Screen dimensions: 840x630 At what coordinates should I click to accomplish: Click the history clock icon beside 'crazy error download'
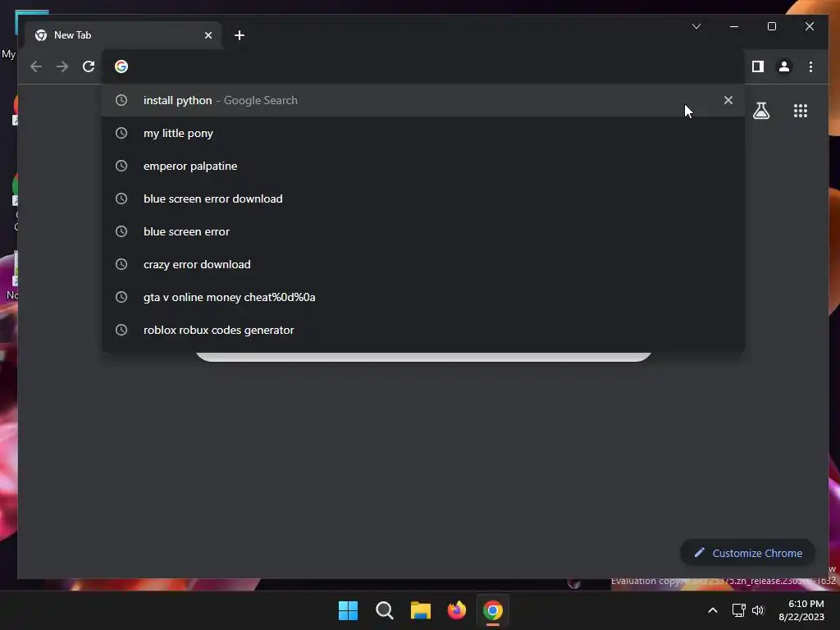click(x=121, y=264)
